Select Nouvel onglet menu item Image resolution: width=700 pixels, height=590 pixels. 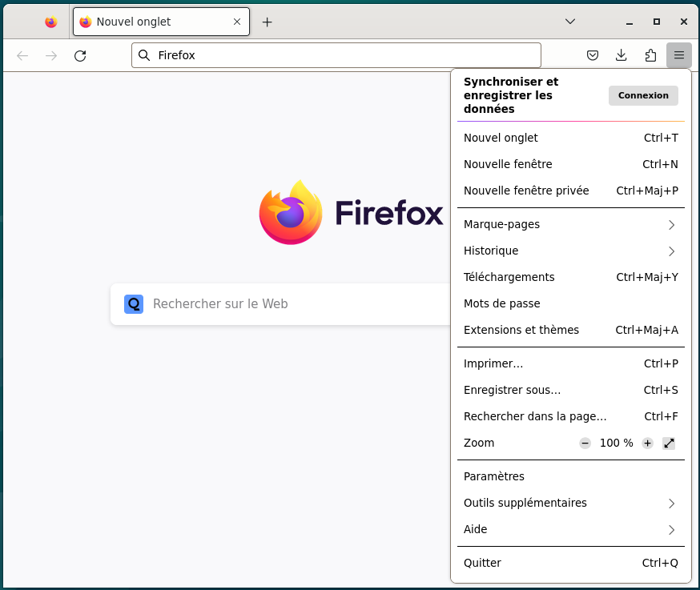pos(571,138)
